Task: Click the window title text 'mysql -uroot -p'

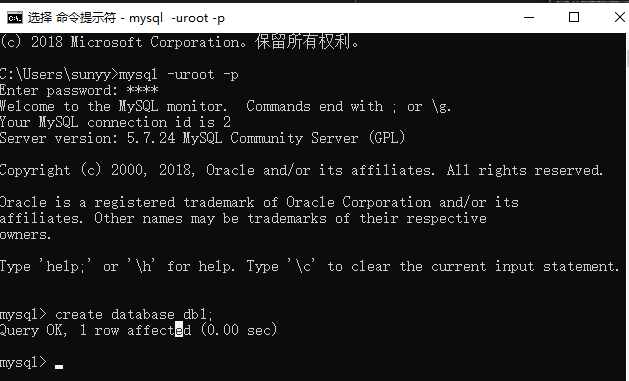Action: (177, 18)
